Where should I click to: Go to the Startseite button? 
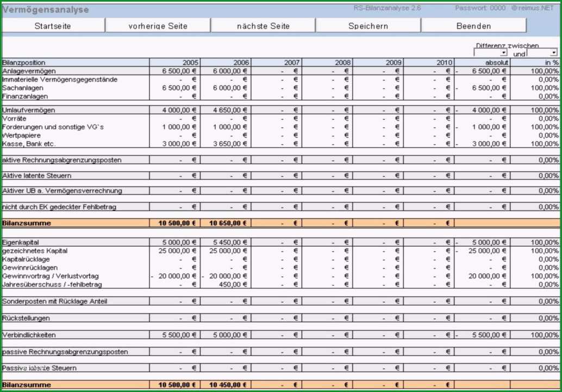[53, 26]
